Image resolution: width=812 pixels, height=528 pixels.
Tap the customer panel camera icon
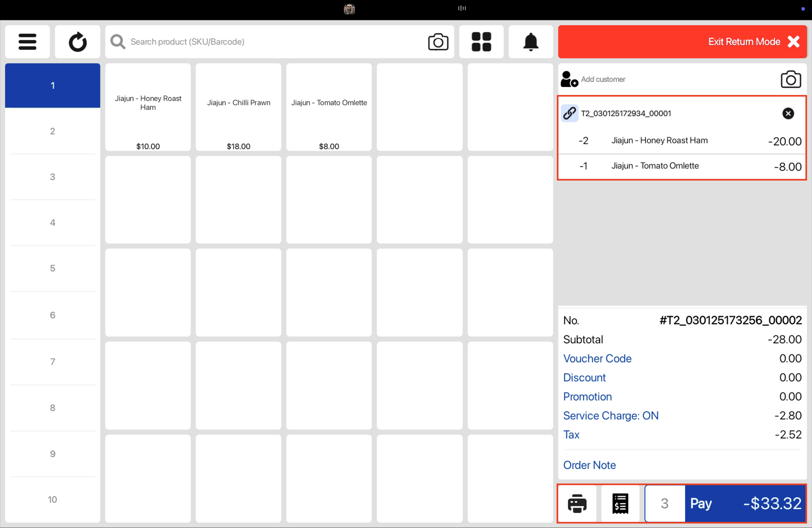click(x=790, y=79)
